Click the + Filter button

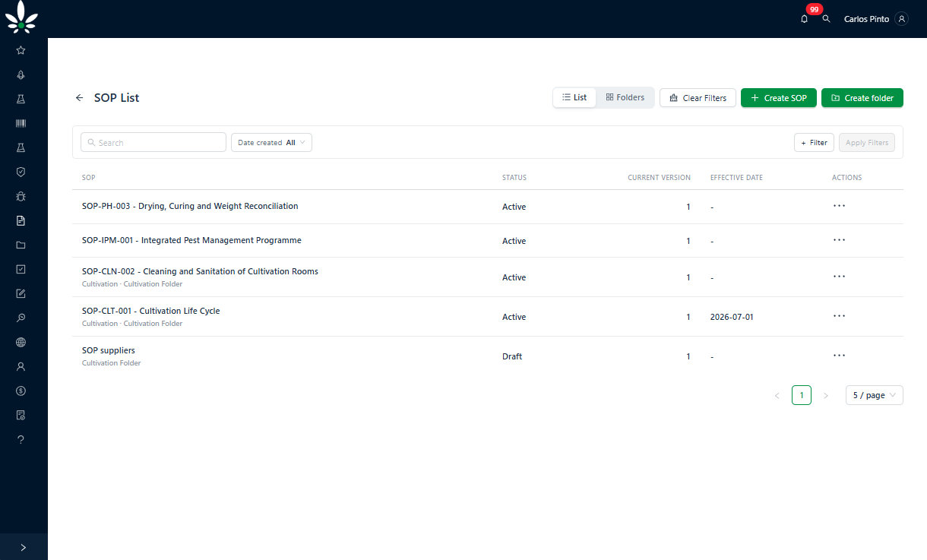pyautogui.click(x=815, y=143)
